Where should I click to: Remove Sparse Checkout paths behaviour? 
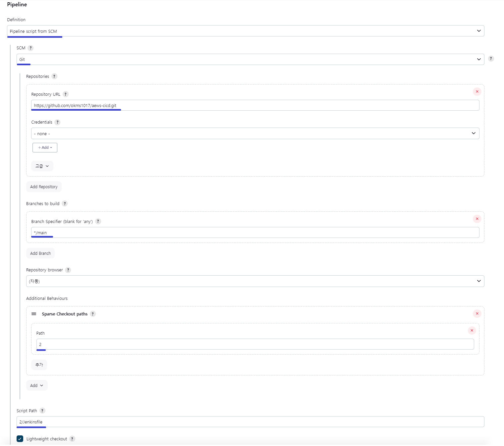coord(477,314)
